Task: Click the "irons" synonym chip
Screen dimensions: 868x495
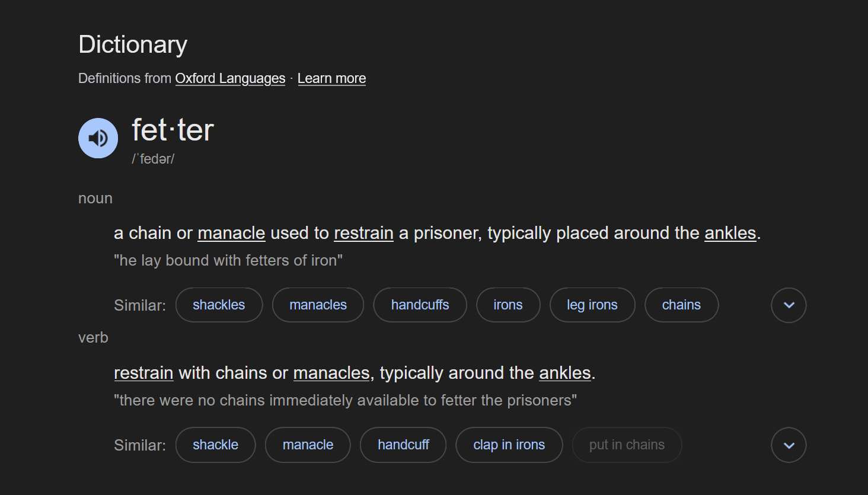Action: pyautogui.click(x=508, y=305)
